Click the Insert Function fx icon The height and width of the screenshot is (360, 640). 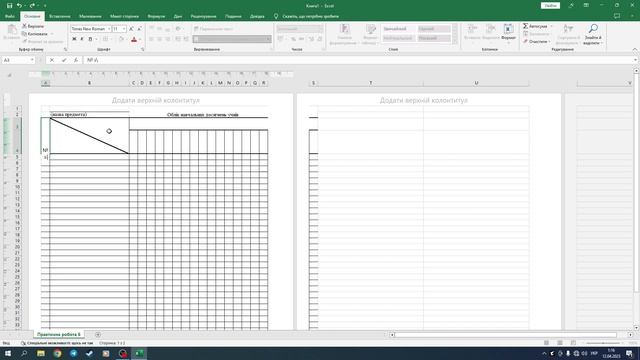tap(76, 60)
